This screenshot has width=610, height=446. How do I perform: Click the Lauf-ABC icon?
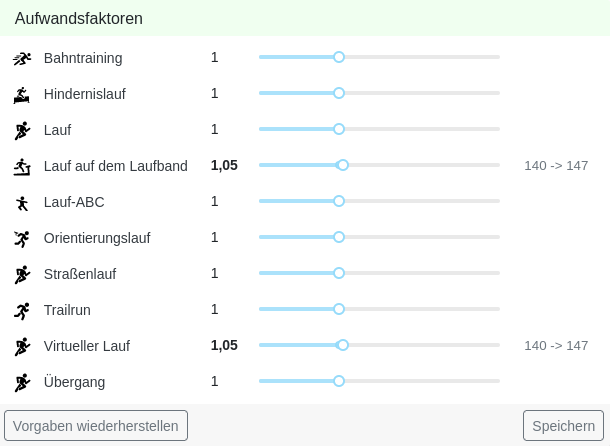click(22, 202)
